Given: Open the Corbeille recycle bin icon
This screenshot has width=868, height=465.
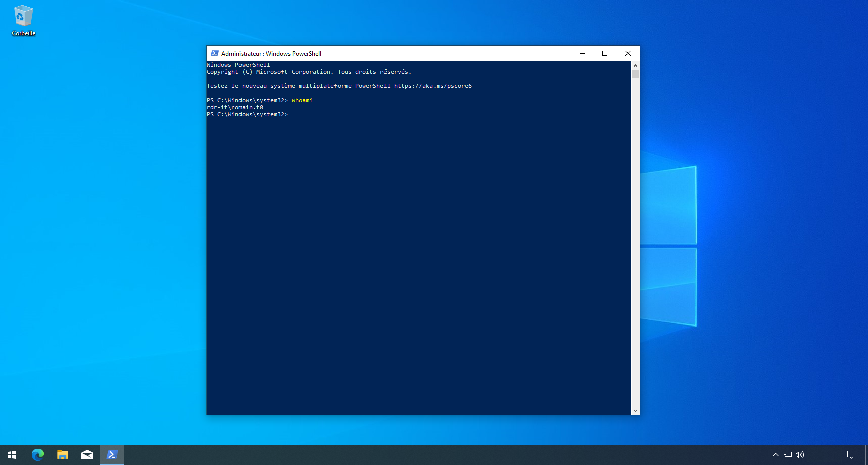Looking at the screenshot, I should point(23,20).
